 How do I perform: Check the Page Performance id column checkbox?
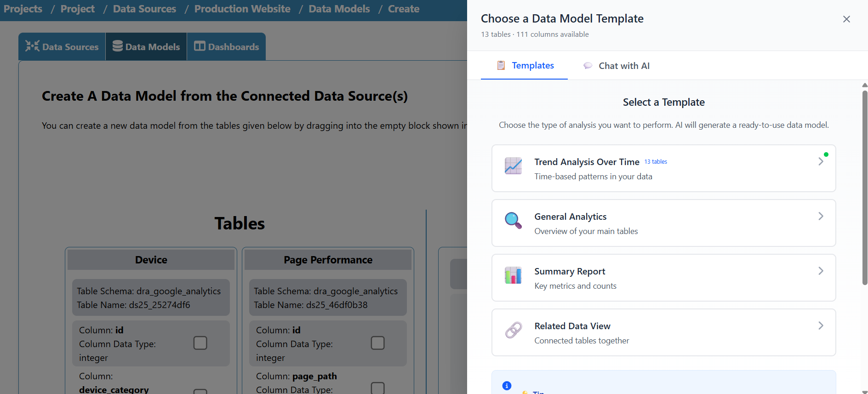(377, 343)
